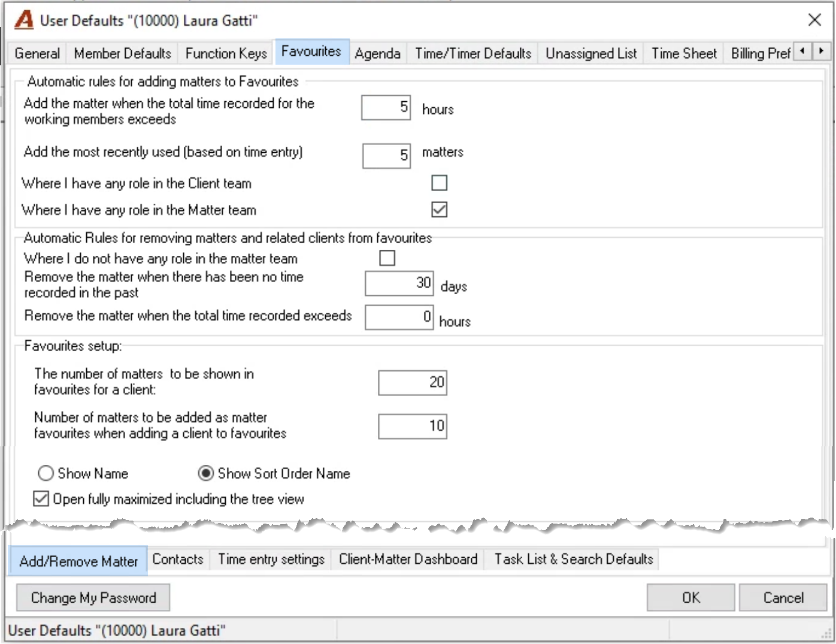
Task: Click the status bar text 'User Defaults "(10000) Laura Gatti"'
Action: [x=117, y=631]
